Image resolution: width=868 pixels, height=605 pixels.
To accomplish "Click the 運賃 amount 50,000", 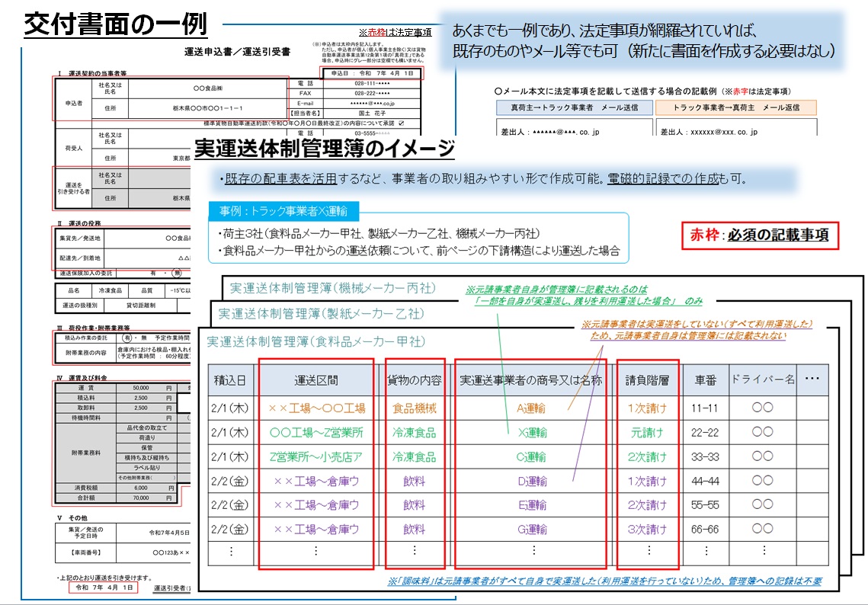I will 141,388.
